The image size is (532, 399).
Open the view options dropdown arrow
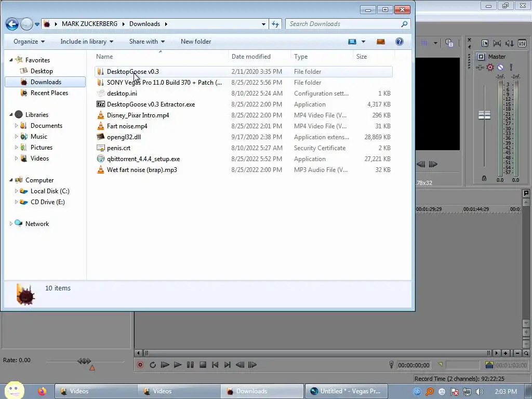pyautogui.click(x=363, y=42)
